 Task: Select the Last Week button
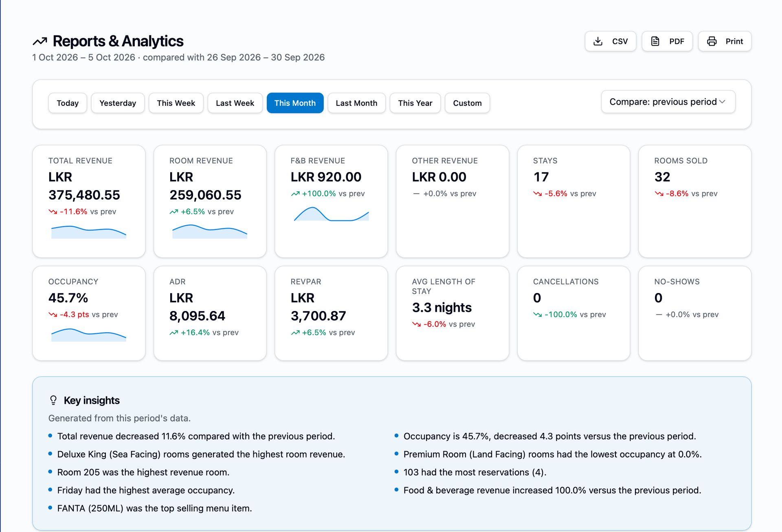point(235,103)
